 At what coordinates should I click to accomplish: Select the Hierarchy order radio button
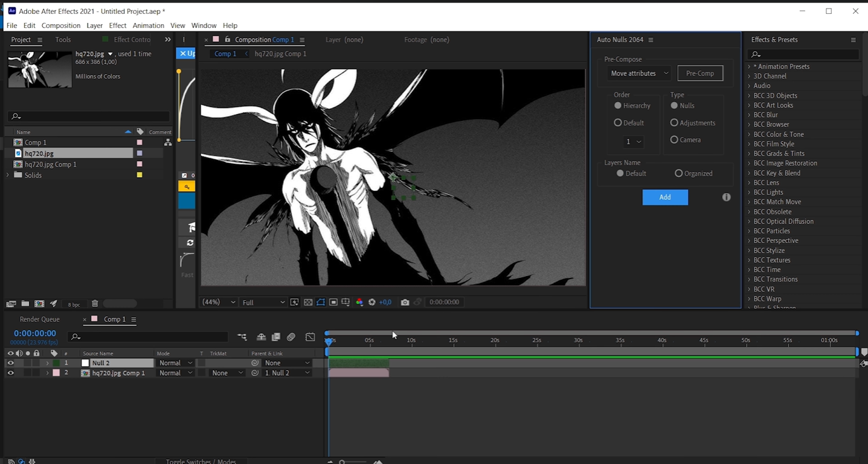point(618,106)
